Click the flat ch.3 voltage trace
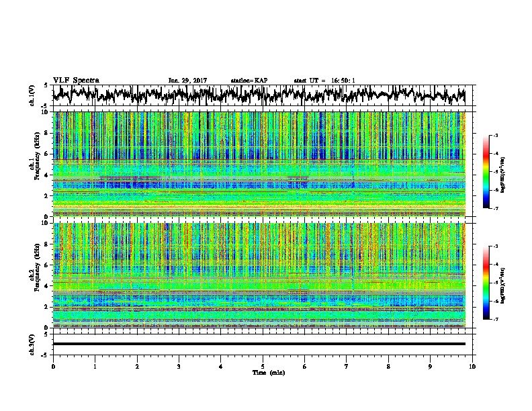Viewport: 532px width, 411px height. coord(259,344)
